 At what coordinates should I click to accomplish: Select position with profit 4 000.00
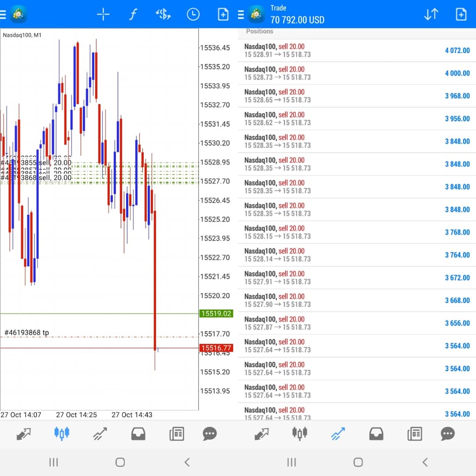[357, 73]
